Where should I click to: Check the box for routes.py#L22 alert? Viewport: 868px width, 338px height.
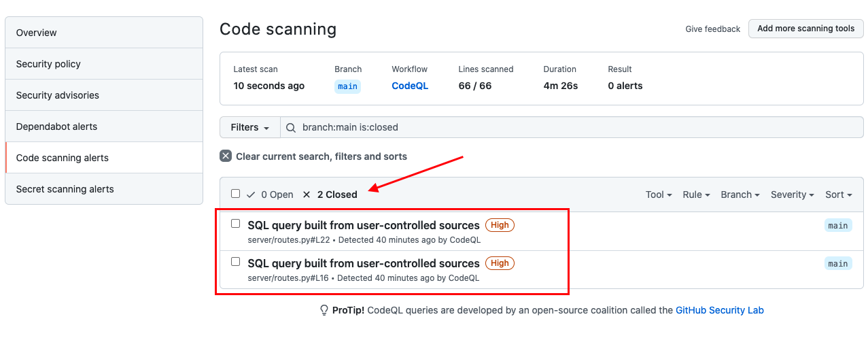pos(235,224)
